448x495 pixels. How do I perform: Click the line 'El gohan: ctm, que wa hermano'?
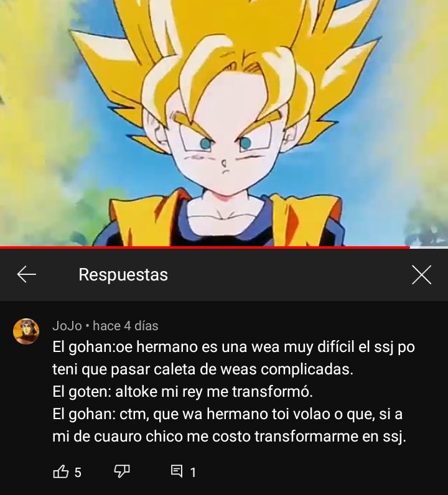[228, 414]
